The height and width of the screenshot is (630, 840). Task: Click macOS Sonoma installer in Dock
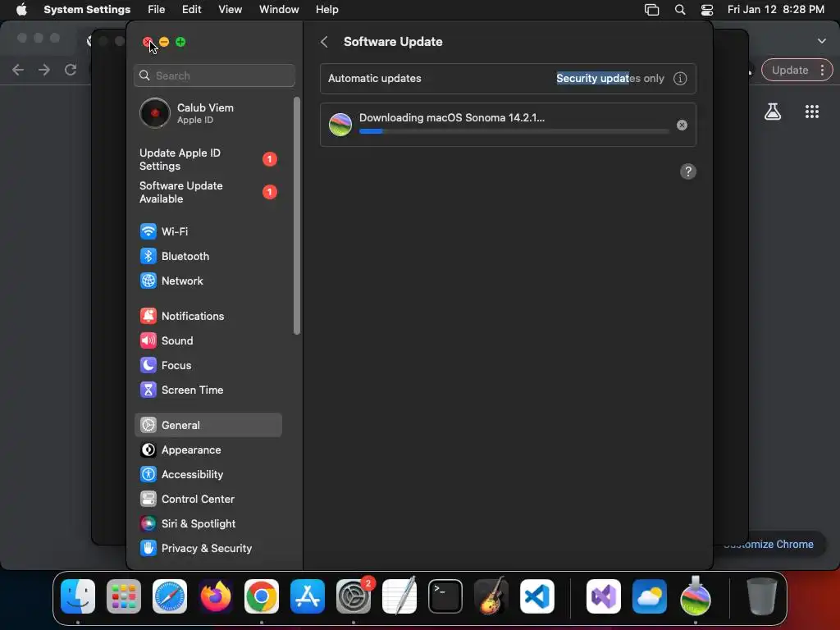(x=696, y=596)
